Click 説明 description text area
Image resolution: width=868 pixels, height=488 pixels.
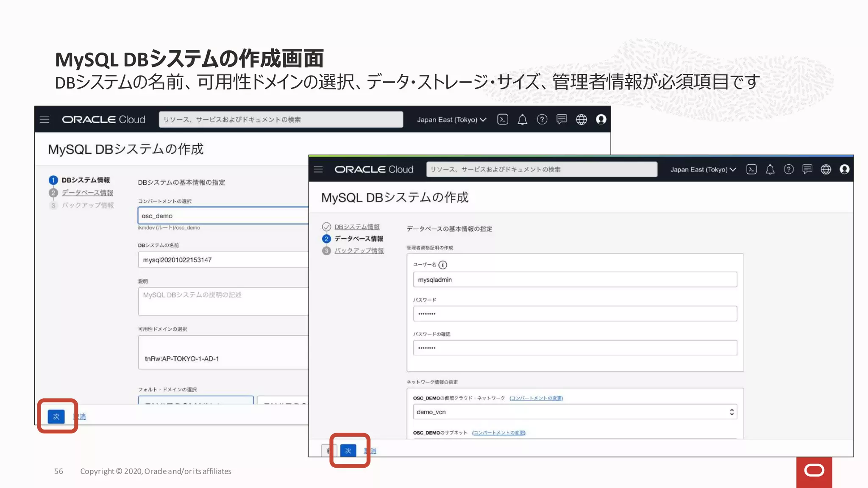(x=223, y=302)
